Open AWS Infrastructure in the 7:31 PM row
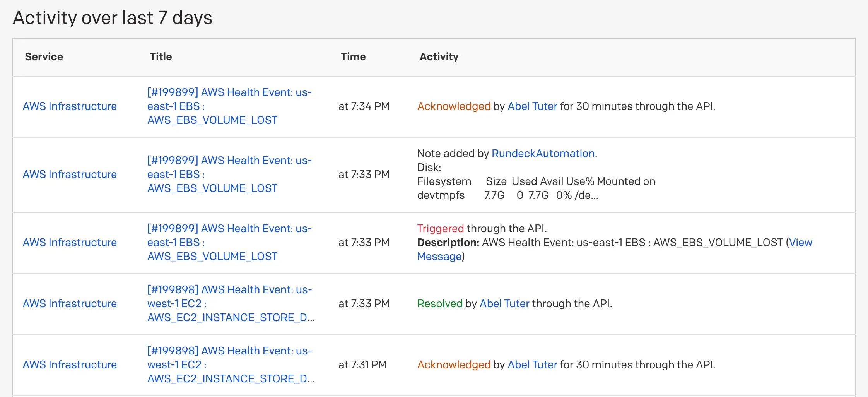 [70, 365]
